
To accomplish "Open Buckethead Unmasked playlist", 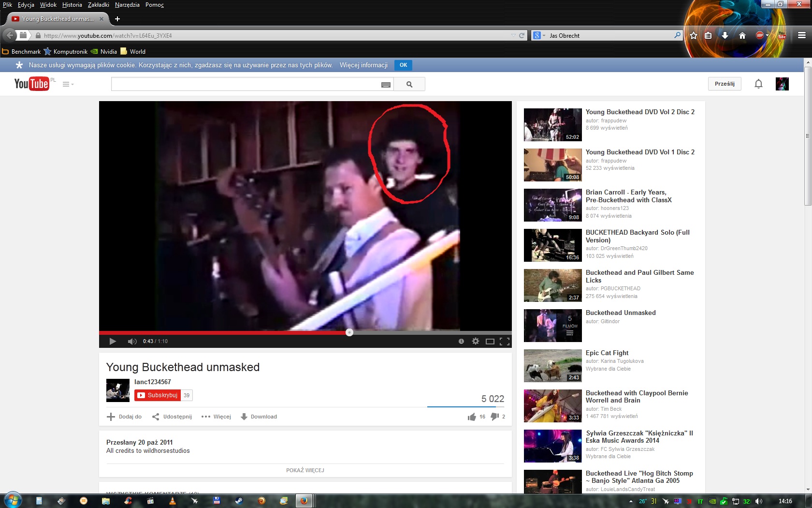I will coord(621,313).
